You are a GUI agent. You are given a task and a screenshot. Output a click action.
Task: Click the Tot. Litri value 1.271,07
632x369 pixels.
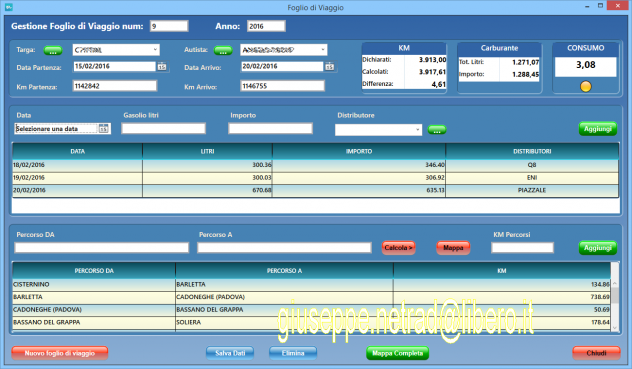coord(526,62)
